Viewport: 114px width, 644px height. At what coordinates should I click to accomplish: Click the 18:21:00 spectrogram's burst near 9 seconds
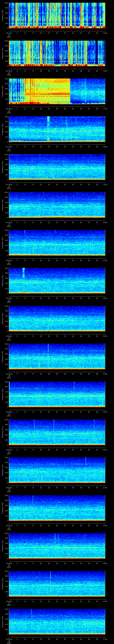(x=24, y=272)
